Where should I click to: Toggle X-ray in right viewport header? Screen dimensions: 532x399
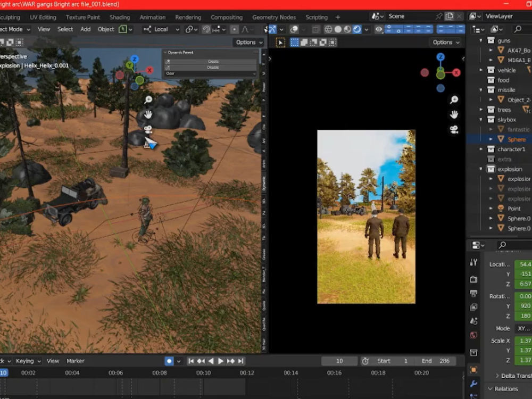click(315, 29)
